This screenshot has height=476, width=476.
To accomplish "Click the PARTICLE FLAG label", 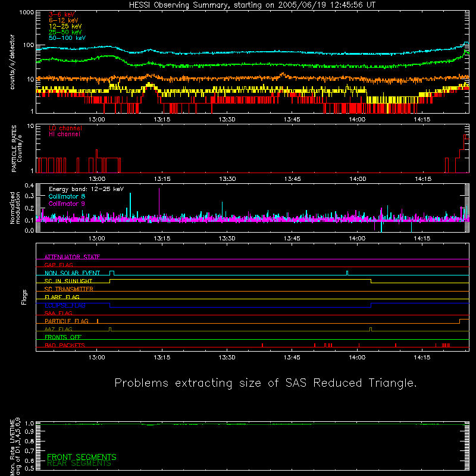I will (67, 321).
